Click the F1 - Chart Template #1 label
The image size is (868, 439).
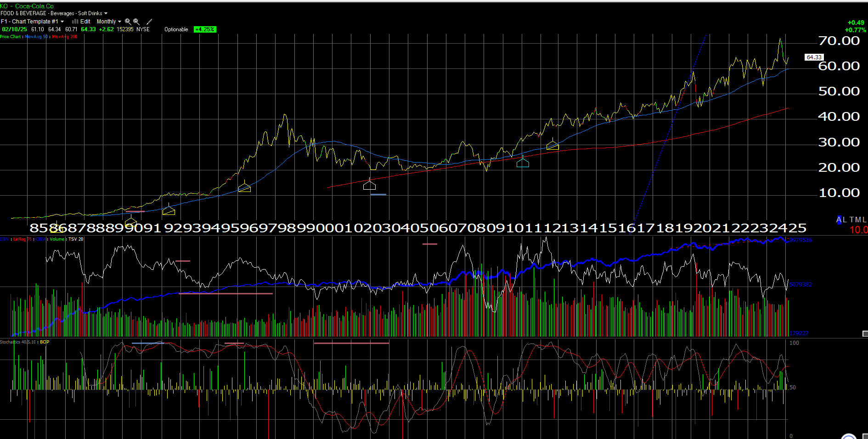(29, 22)
